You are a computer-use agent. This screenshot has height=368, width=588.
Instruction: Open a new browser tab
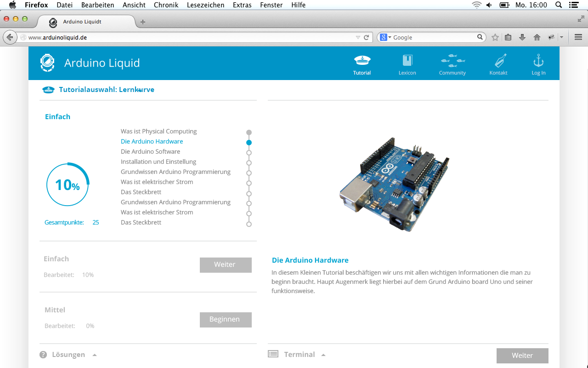143,22
